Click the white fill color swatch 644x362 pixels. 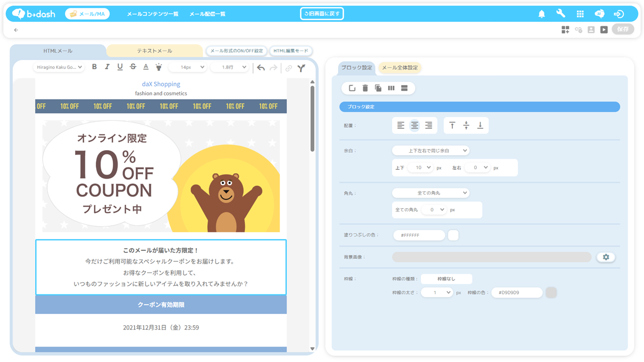[x=453, y=235]
